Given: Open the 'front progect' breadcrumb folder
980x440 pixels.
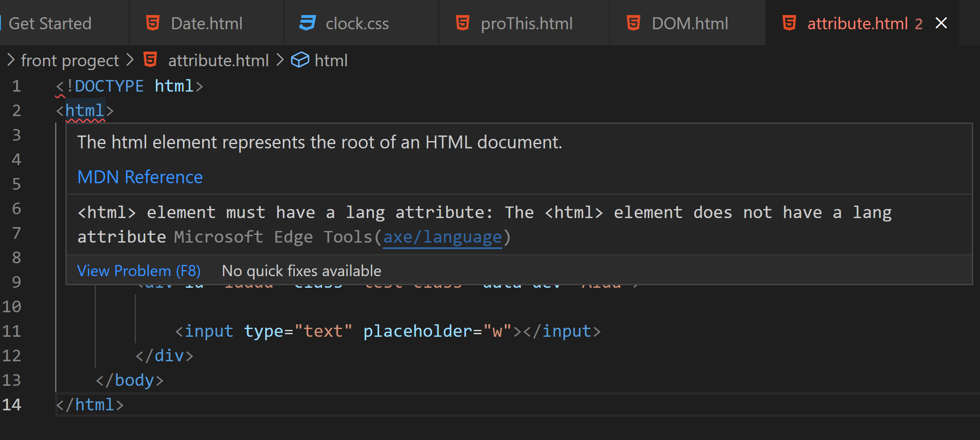Looking at the screenshot, I should 70,61.
